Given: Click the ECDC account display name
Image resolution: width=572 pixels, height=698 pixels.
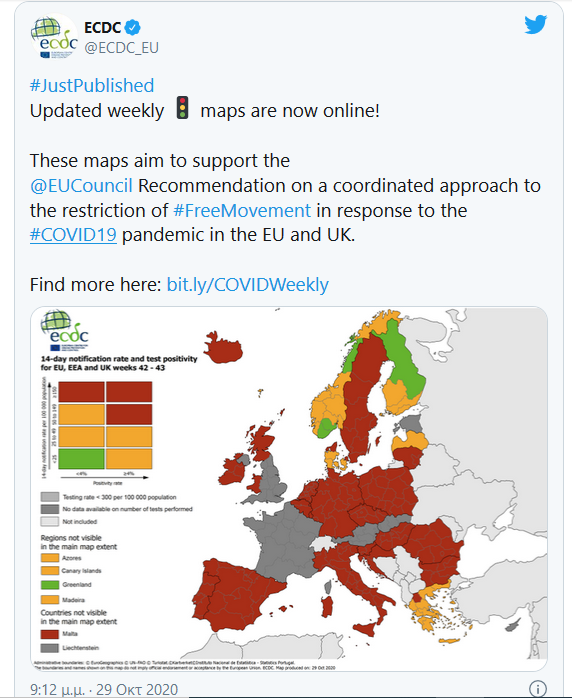Looking at the screenshot, I should (102, 28).
